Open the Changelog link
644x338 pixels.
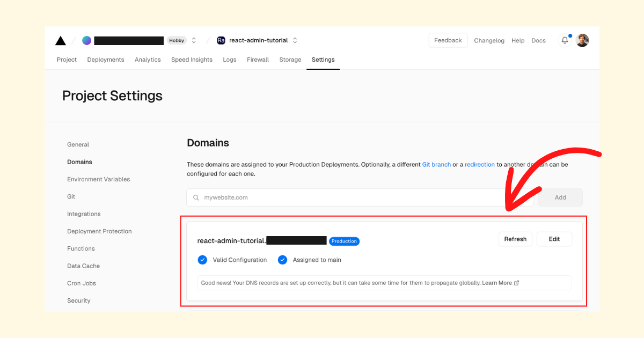click(489, 41)
